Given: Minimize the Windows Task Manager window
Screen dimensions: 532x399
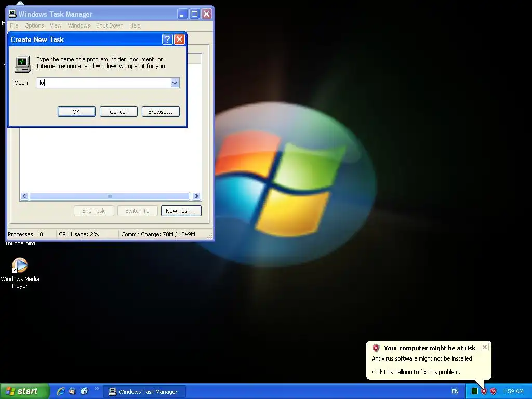Looking at the screenshot, I should [182, 14].
